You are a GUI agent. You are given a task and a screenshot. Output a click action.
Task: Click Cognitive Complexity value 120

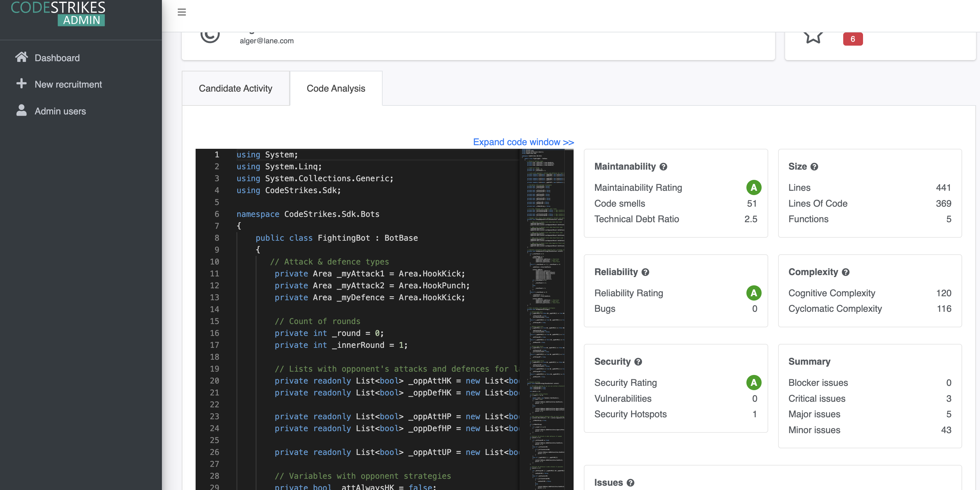(x=943, y=293)
